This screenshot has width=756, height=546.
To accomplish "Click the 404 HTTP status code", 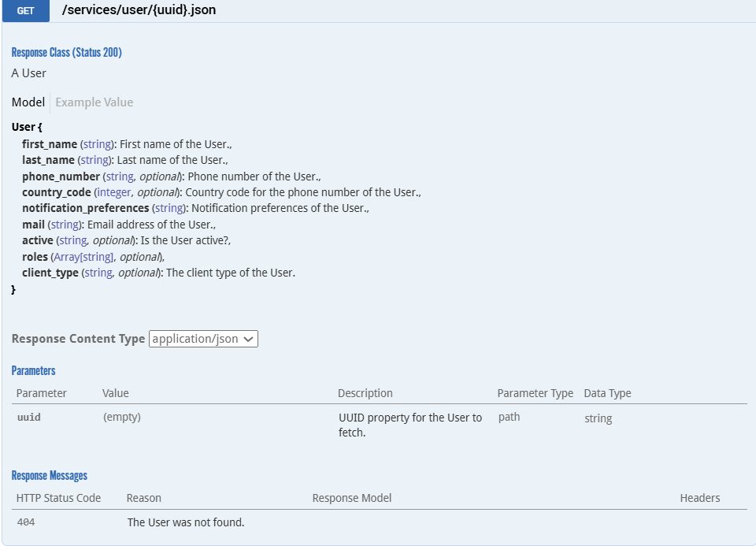I will pyautogui.click(x=25, y=522).
